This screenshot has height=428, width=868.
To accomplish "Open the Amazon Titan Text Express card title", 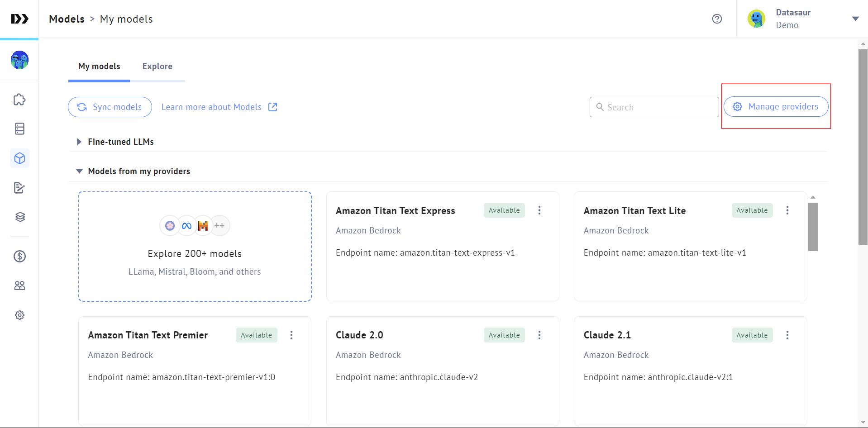I will coord(395,211).
